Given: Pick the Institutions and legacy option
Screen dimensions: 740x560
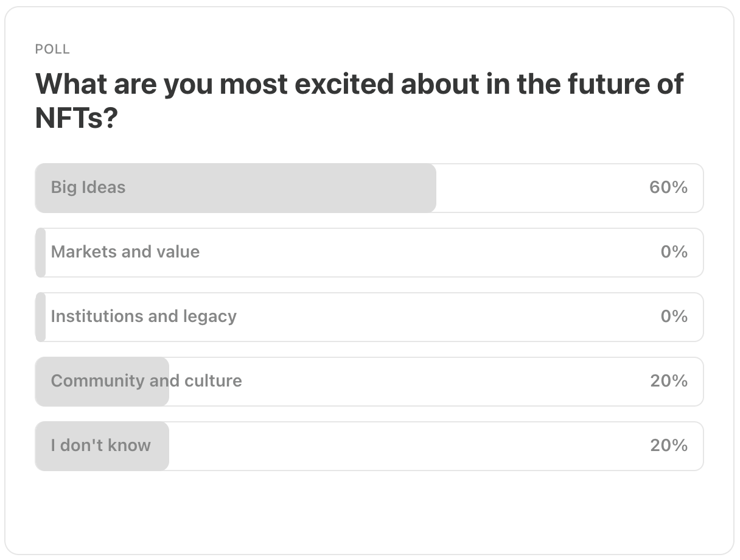Looking at the screenshot, I should point(144,317).
